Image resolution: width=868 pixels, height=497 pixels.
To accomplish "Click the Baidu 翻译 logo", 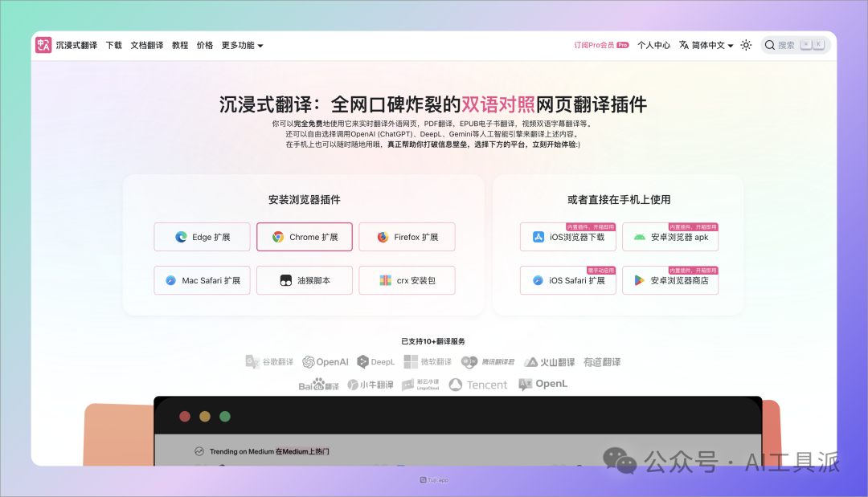I will click(318, 385).
